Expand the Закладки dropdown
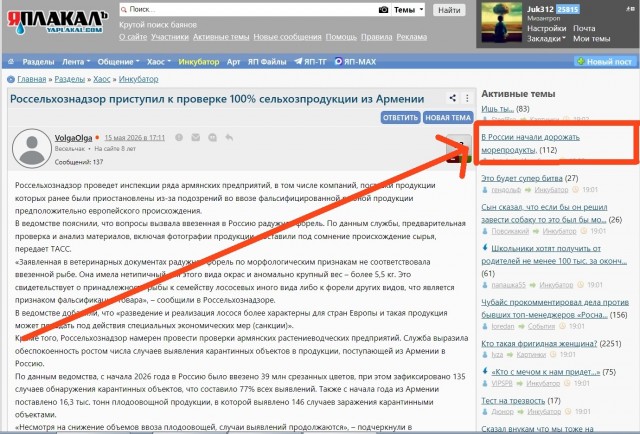 tap(546, 39)
